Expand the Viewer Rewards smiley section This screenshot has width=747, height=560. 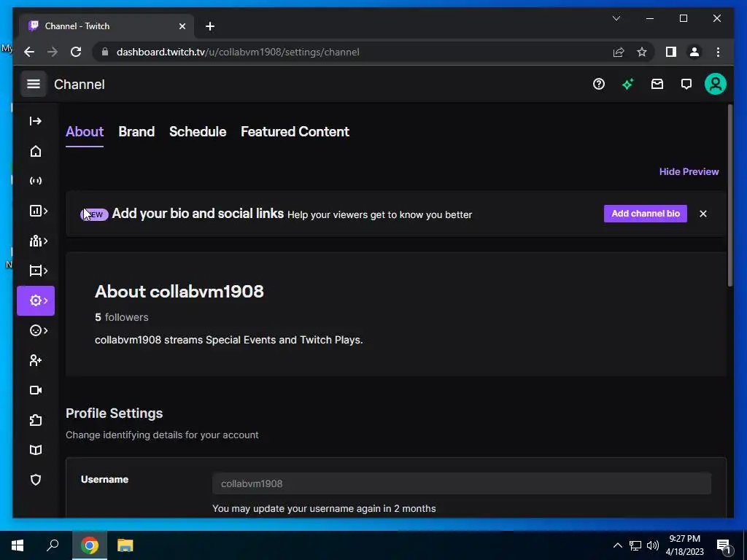(38, 330)
